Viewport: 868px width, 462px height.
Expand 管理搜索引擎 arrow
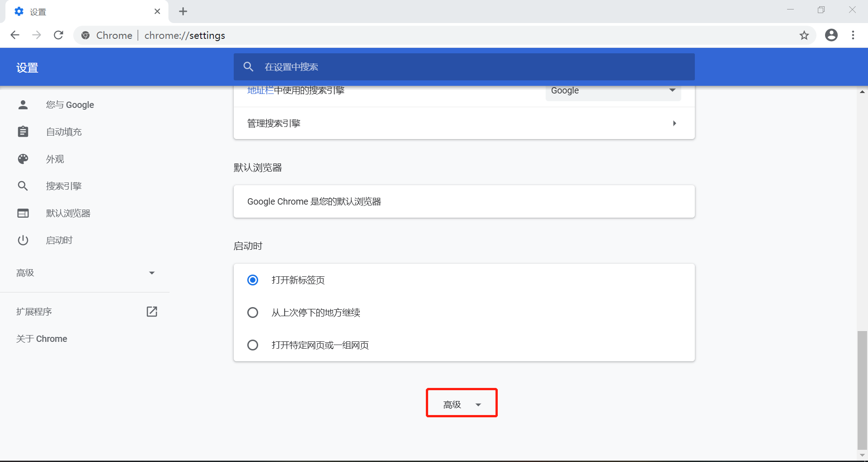pos(675,123)
